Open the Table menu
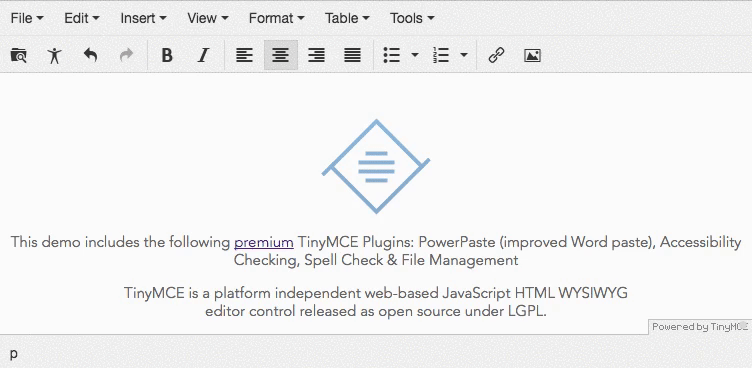The height and width of the screenshot is (368, 752). [347, 18]
